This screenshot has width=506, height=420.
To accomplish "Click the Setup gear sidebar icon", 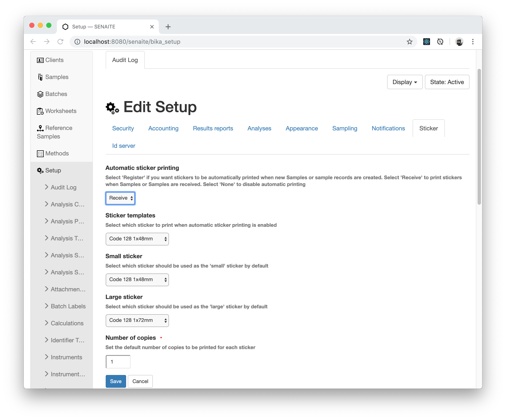I will click(x=40, y=170).
